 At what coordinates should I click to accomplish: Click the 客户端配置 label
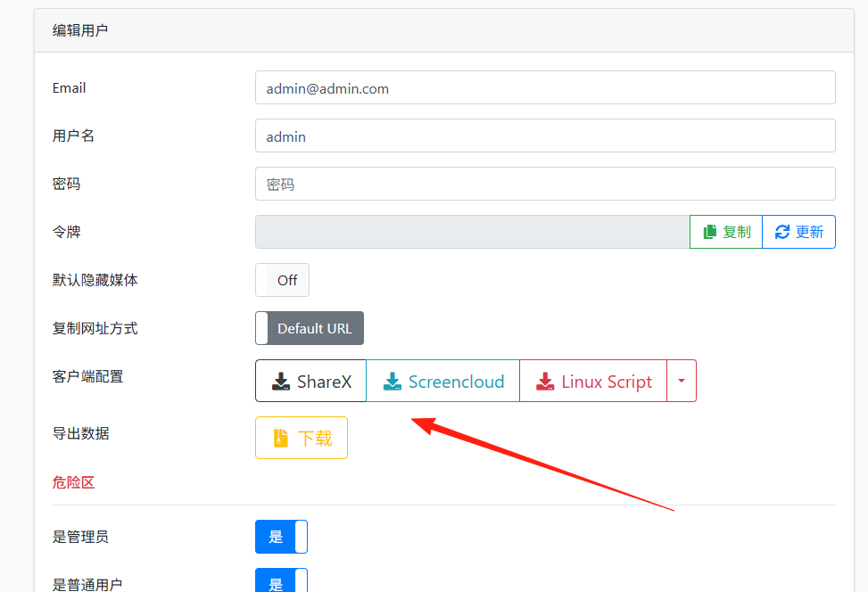pos(88,377)
